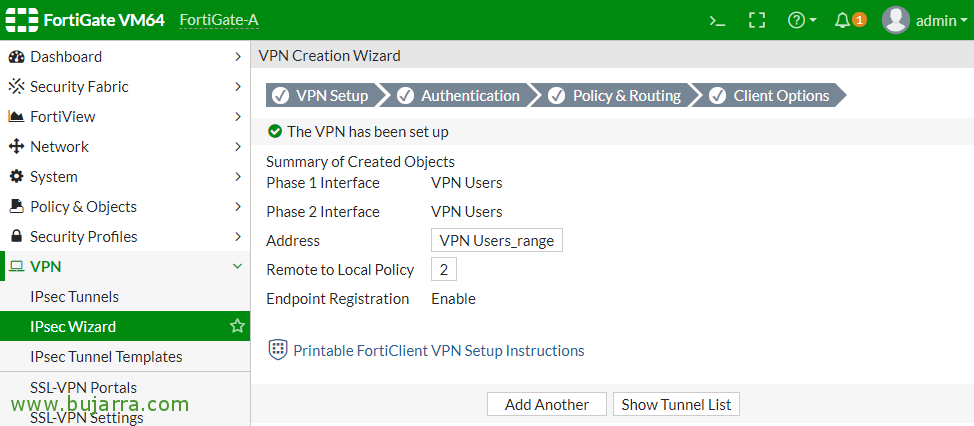Expand the System chevron
The width and height of the screenshot is (974, 426).
(238, 176)
